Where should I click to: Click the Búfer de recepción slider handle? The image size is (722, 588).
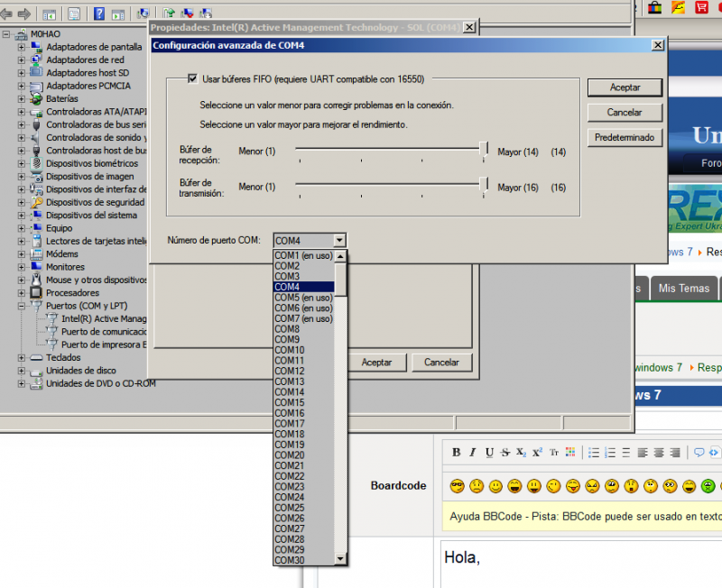484,150
